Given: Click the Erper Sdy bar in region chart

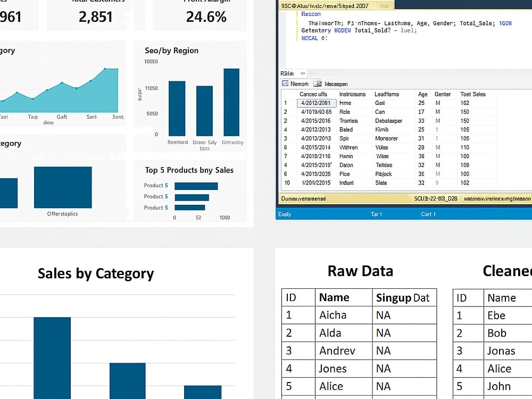Looking at the screenshot, I should [x=205, y=111].
